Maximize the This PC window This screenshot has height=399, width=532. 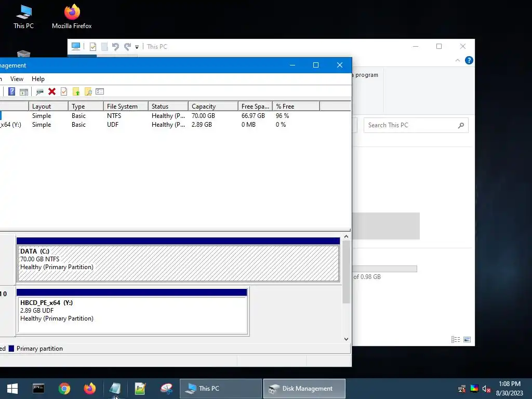point(439,46)
